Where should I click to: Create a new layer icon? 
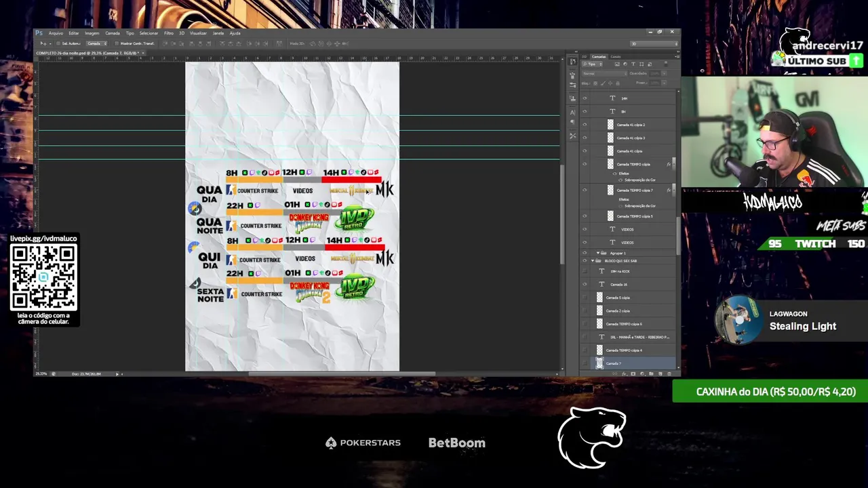[660, 374]
